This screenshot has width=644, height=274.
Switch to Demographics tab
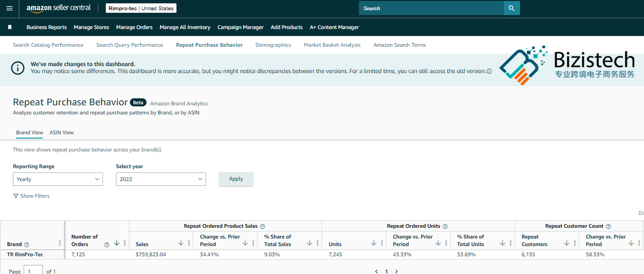tap(273, 45)
